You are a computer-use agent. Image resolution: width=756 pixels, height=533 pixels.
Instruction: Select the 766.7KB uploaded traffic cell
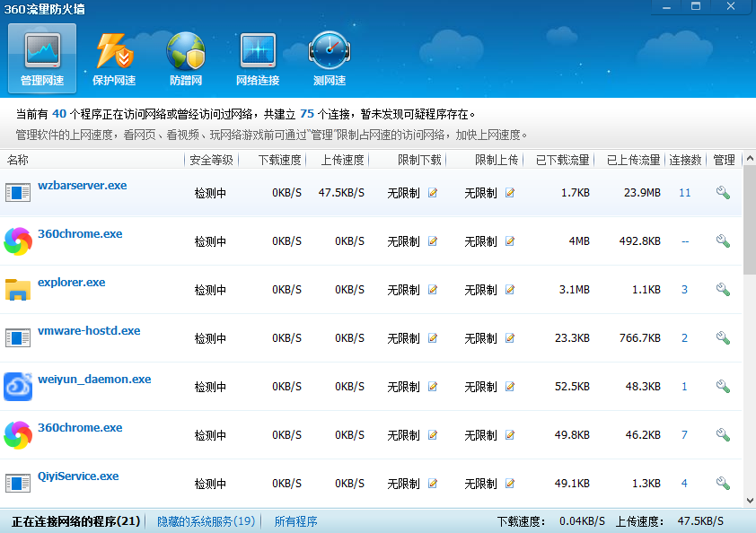[640, 338]
